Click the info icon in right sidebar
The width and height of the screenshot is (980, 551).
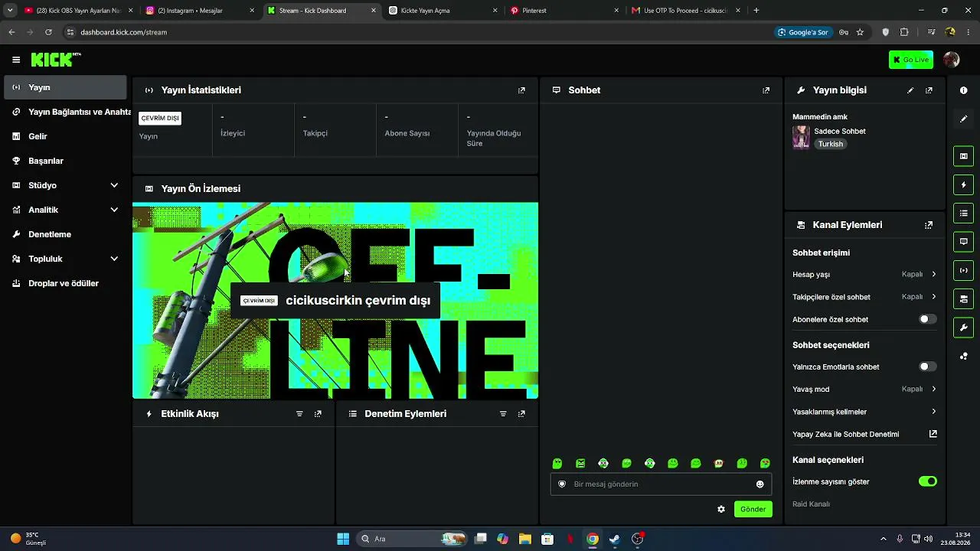(963, 90)
